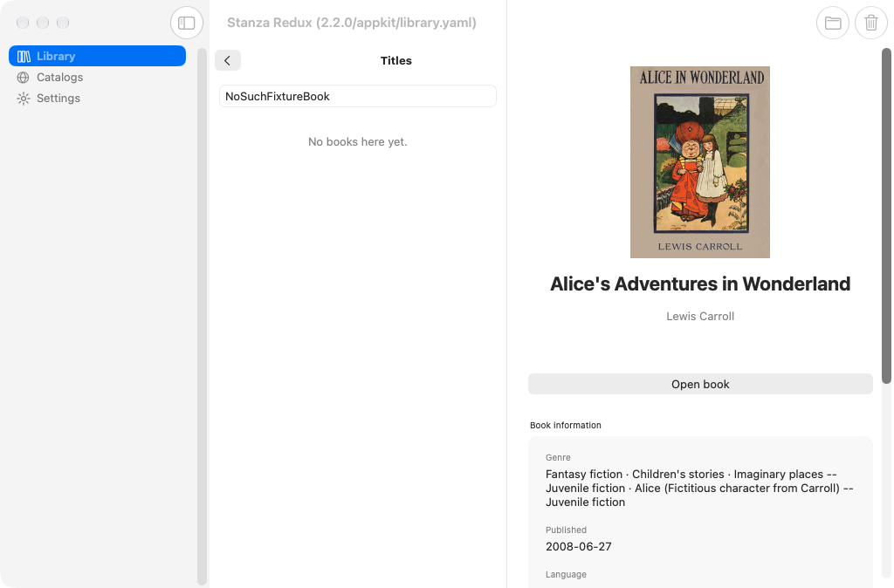Click the Stanza Redux window title
Viewport: 894px width, 588px height.
coord(351,23)
